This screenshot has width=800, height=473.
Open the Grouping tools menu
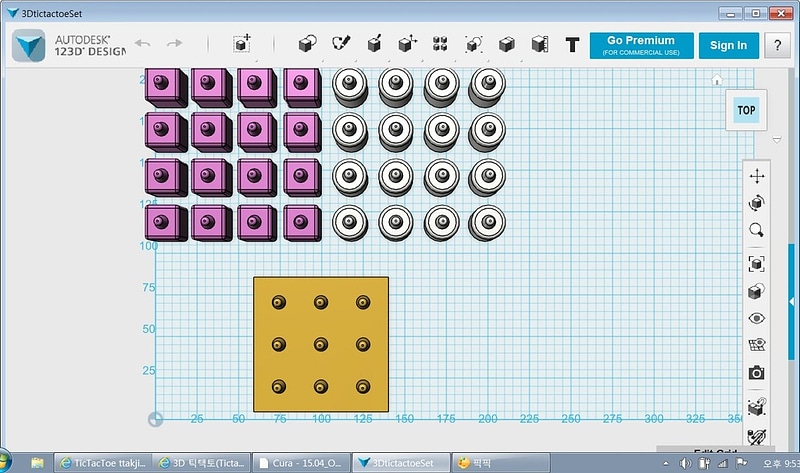(473, 44)
